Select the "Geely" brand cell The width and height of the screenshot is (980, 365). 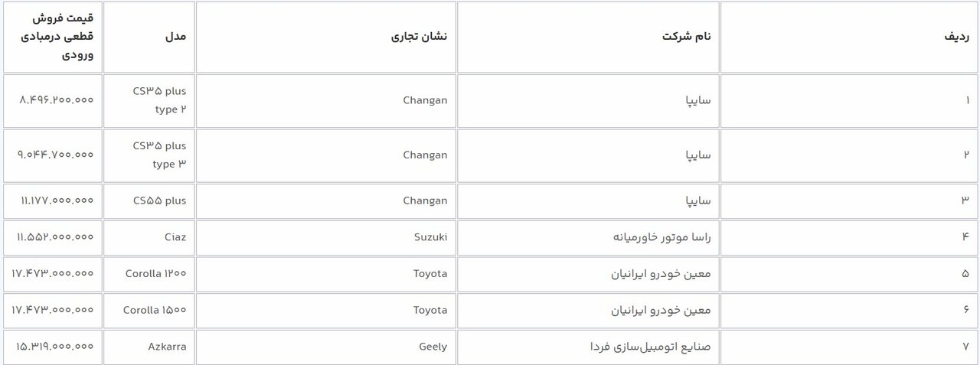433,347
